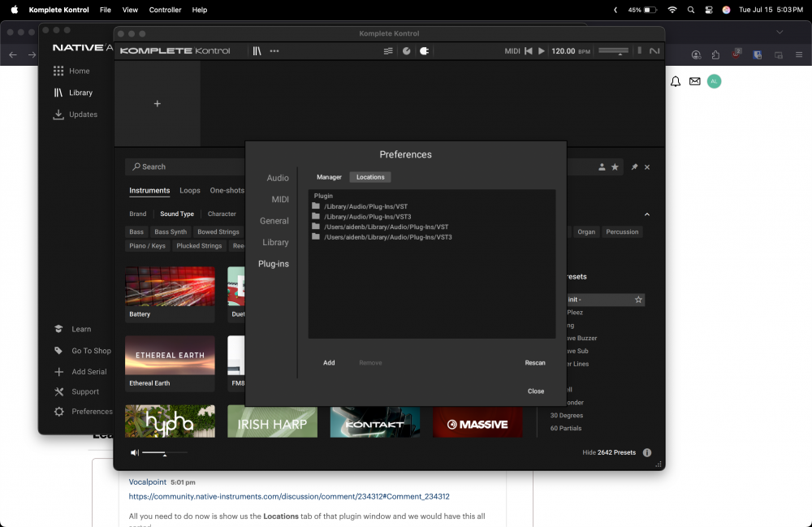This screenshot has width=812, height=527.
Task: Click Hide 2642 Presets button
Action: tap(609, 452)
